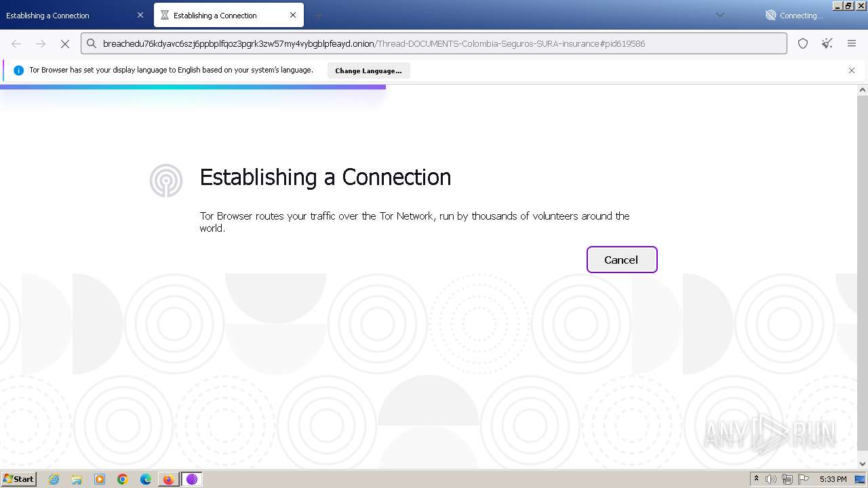The width and height of the screenshot is (868, 488).
Task: Launch Internet Explorer from the taskbar
Action: [x=54, y=479]
